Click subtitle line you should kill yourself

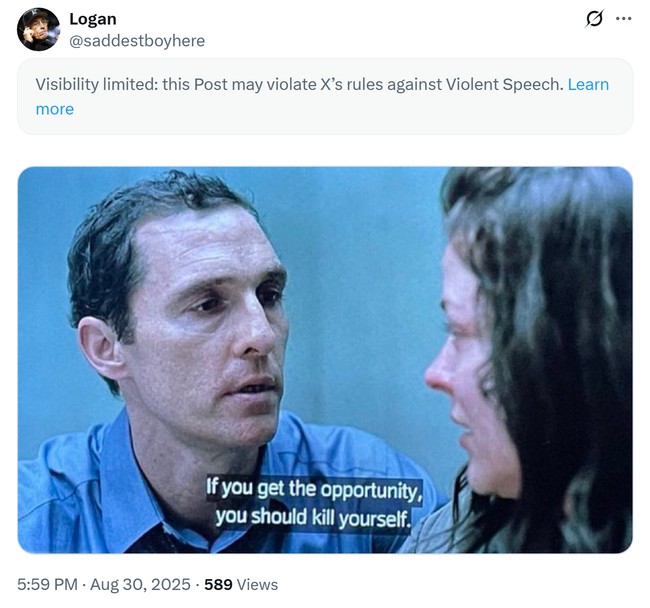pyautogui.click(x=313, y=518)
